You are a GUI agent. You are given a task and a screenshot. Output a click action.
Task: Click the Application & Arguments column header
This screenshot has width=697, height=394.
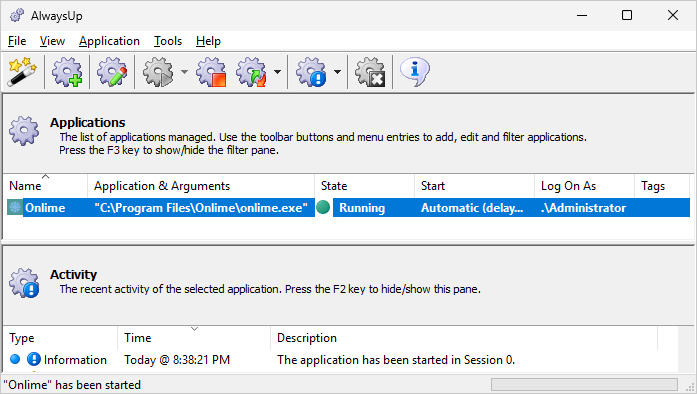point(201,186)
